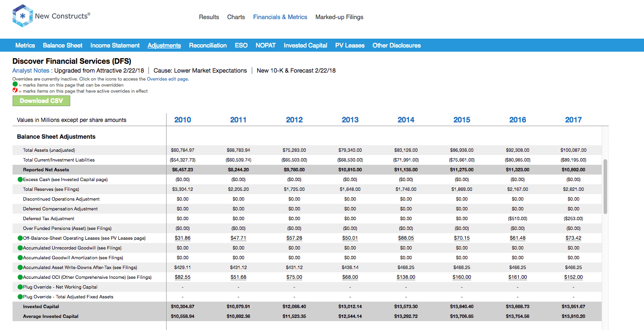The height and width of the screenshot is (330, 644).
Task: Open Marked-up Filings
Action: [x=339, y=17]
